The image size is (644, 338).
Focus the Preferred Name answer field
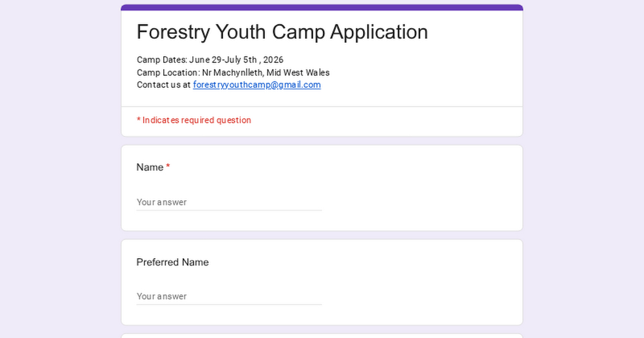229,296
